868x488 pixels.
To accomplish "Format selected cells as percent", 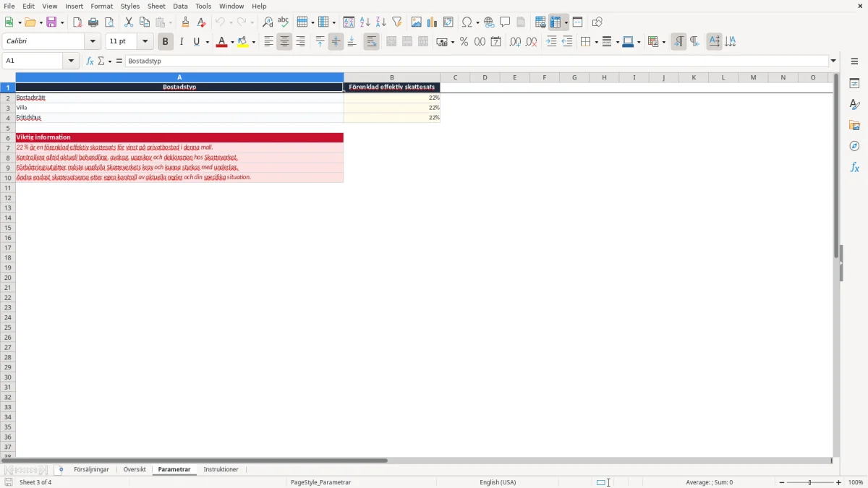I will tap(464, 42).
